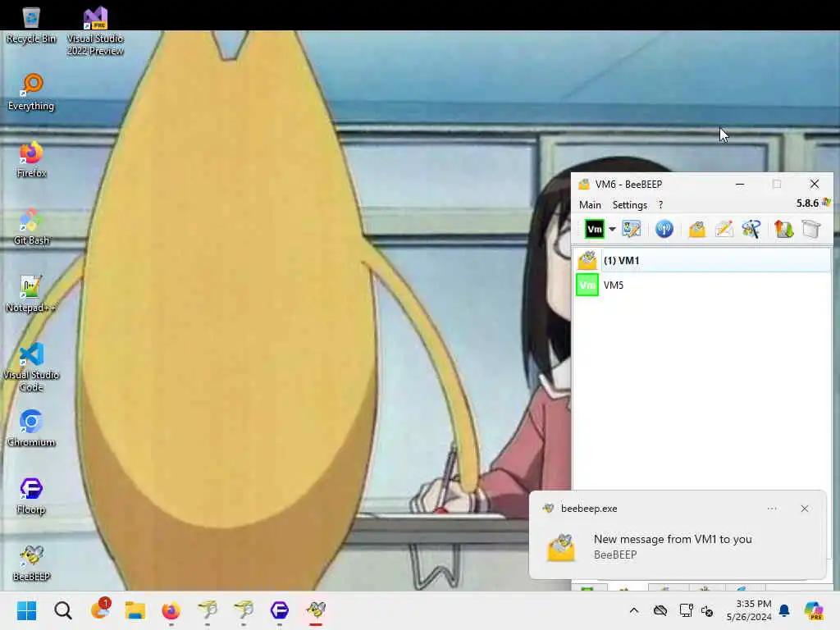
Task: Minimize the VM6 - BeeBEEP window
Action: (740, 185)
